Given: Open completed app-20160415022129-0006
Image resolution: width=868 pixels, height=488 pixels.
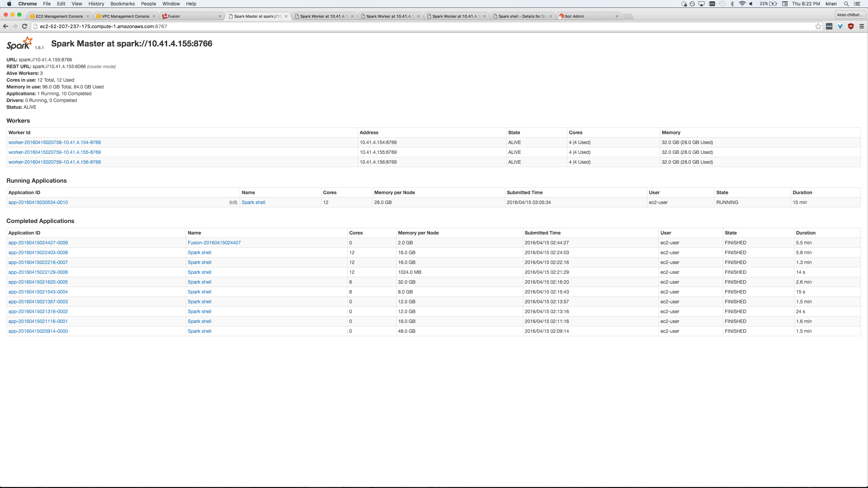Looking at the screenshot, I should click(38, 272).
